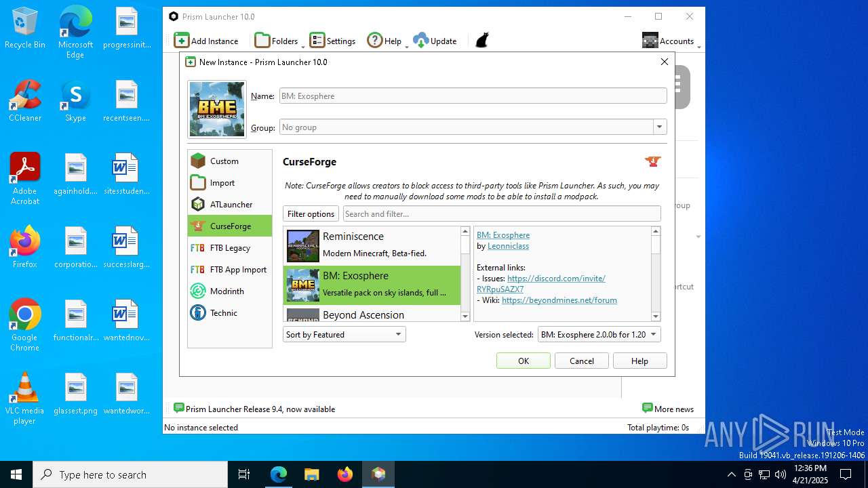Open Microsoft Edge from taskbar
Viewport: 868px width, 488px height.
click(x=279, y=474)
